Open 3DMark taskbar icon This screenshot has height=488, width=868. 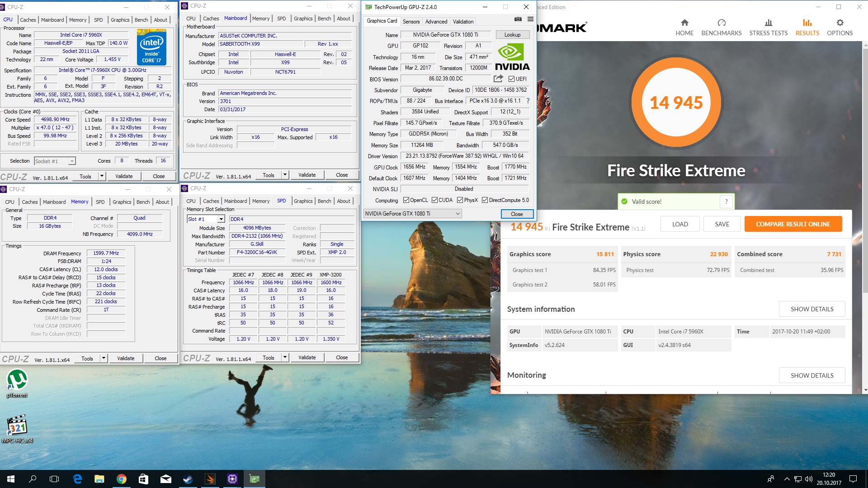[210, 479]
